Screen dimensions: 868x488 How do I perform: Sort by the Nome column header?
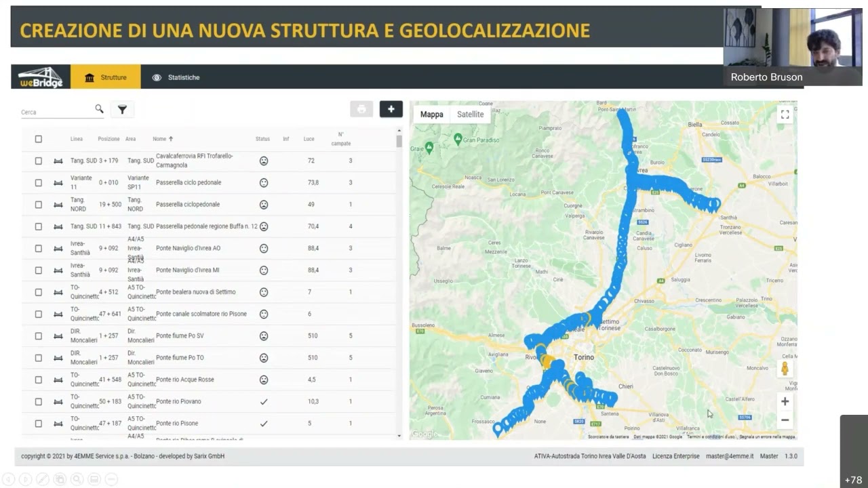tap(163, 139)
